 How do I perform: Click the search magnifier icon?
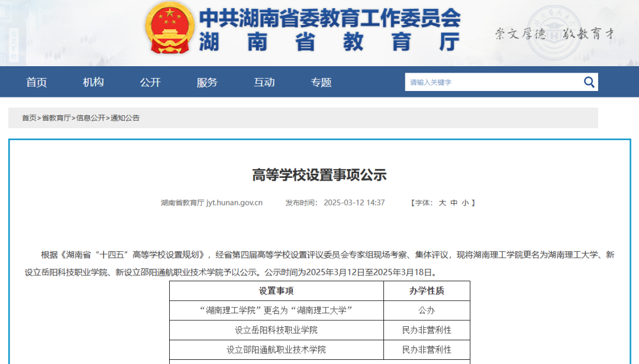(x=589, y=82)
